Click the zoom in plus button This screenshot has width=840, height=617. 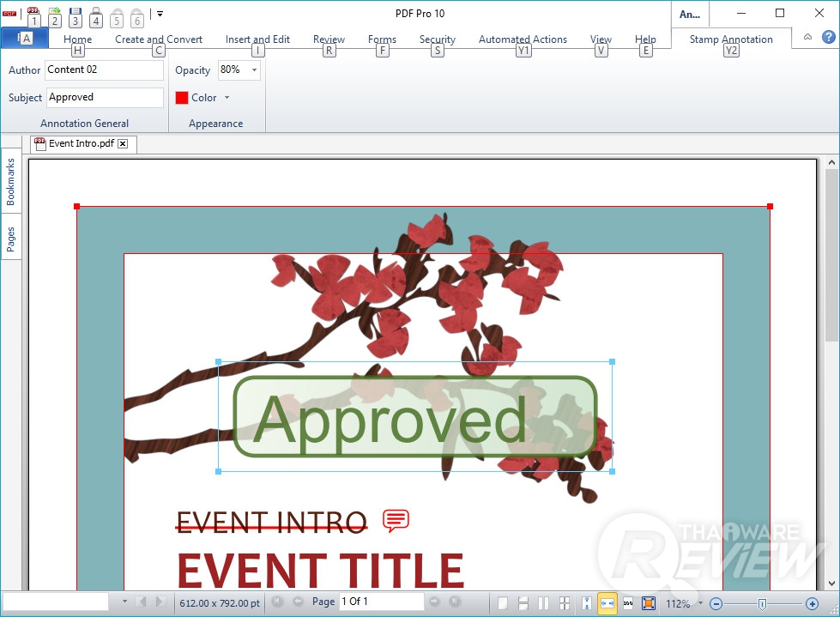click(812, 603)
